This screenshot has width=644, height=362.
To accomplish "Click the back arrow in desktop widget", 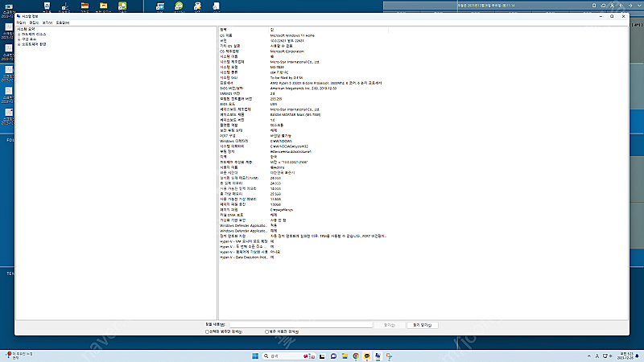I will coord(621,6).
